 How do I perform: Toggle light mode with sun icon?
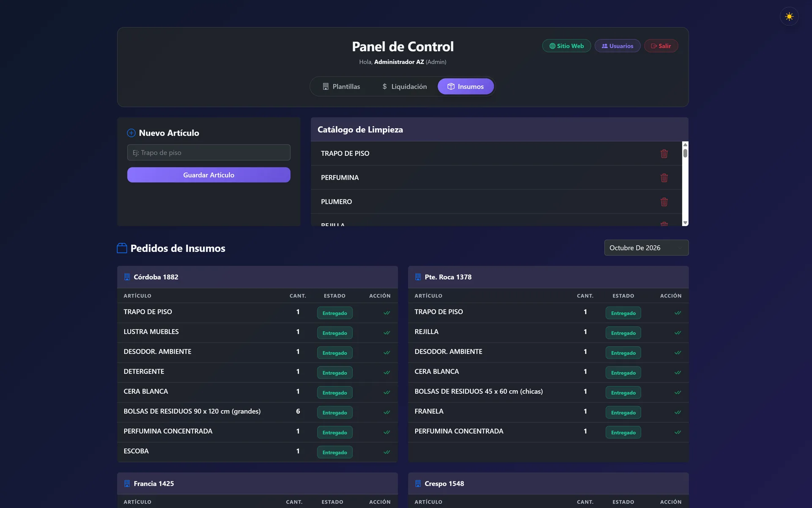tap(789, 17)
